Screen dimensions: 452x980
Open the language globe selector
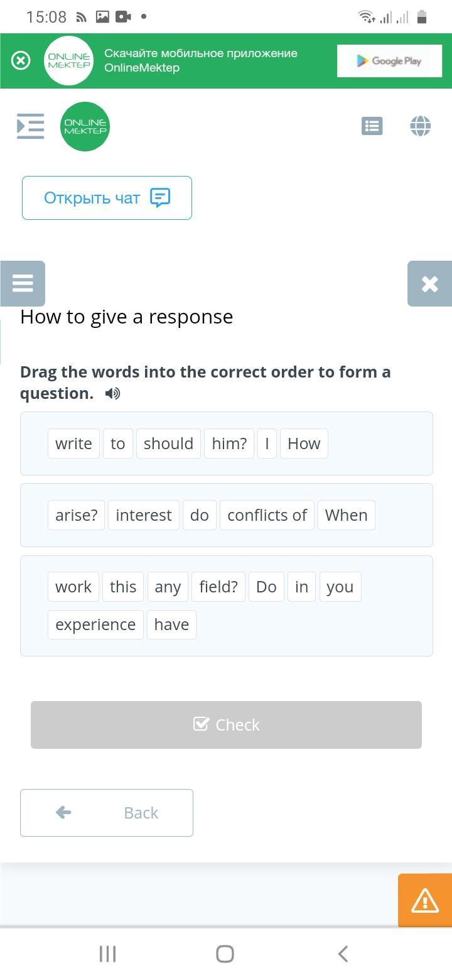coord(420,126)
